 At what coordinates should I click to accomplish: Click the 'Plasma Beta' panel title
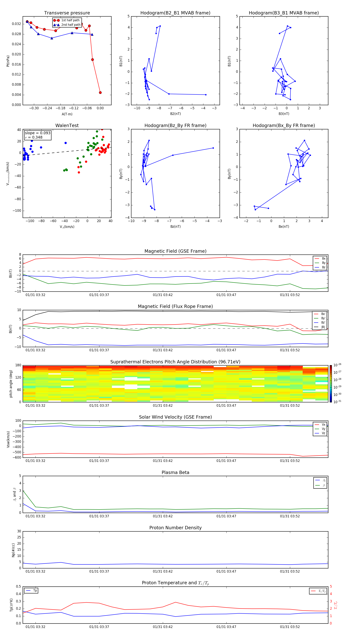175,472
